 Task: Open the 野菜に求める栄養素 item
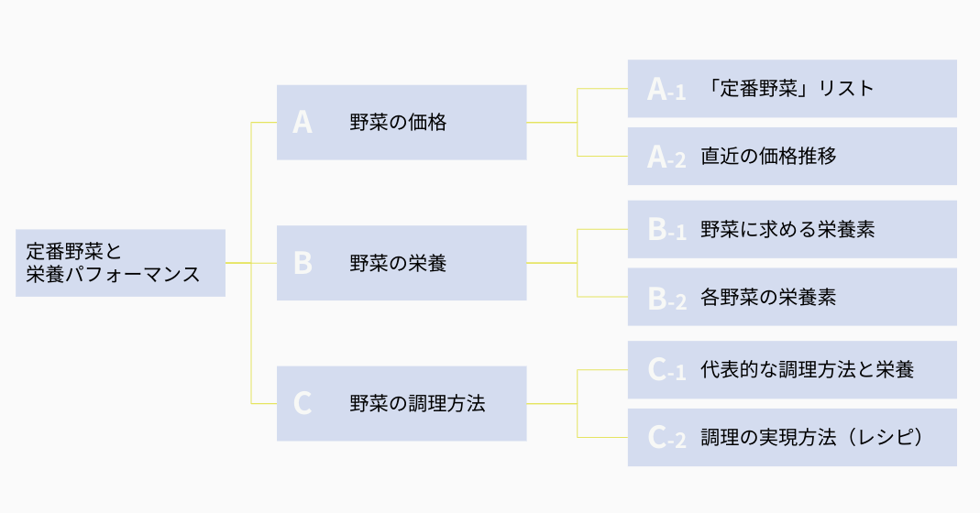[x=787, y=230]
